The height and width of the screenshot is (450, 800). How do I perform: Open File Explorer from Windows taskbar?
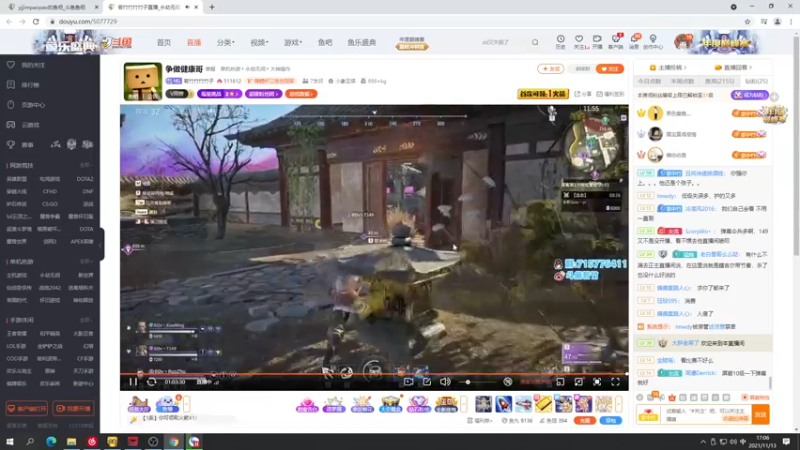71,442
